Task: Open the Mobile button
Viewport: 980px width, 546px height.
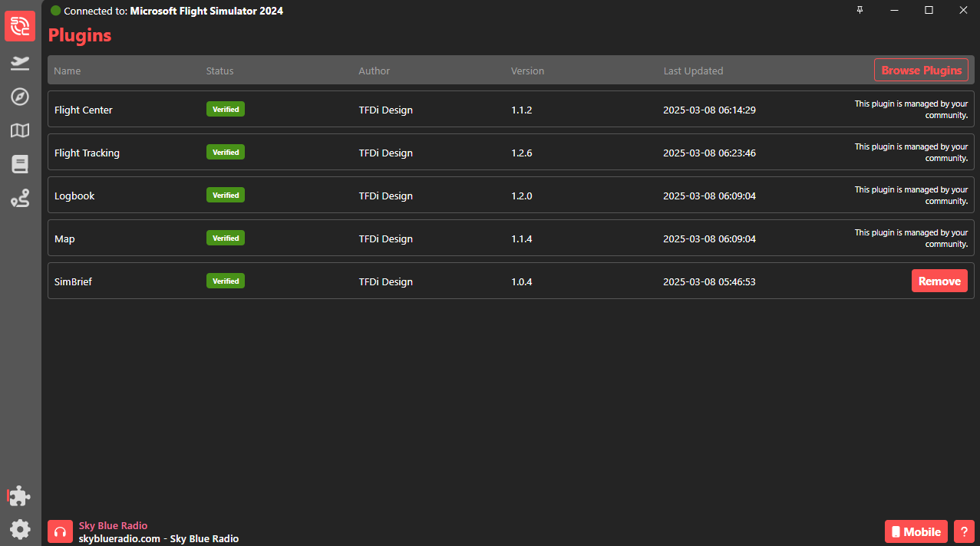Action: [916, 532]
